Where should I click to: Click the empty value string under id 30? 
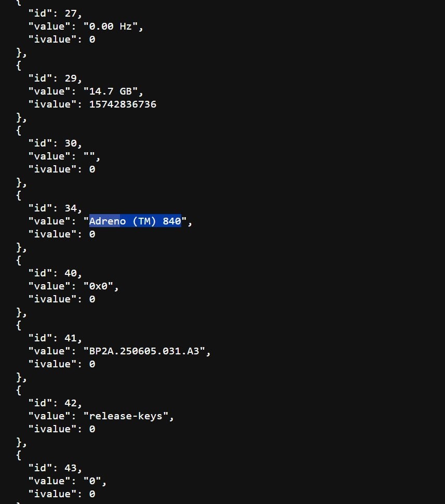tap(91, 156)
